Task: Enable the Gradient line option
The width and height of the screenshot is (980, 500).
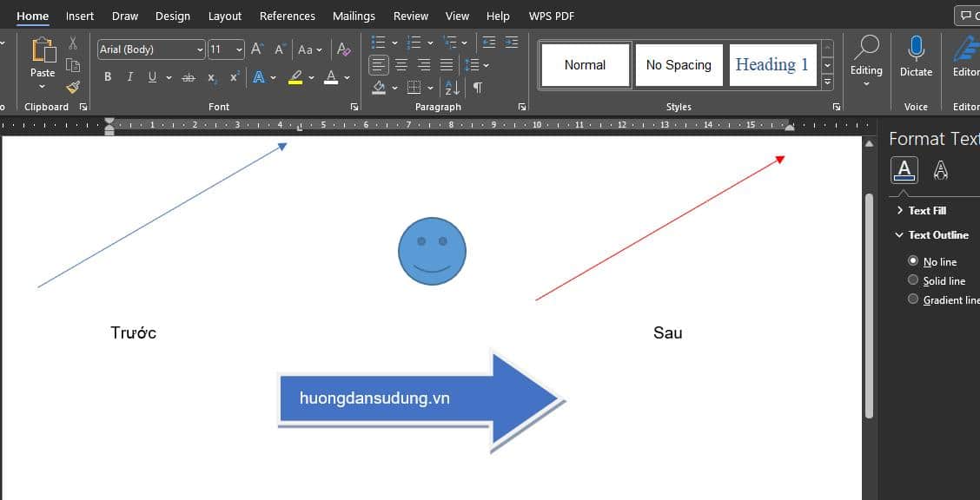Action: 913,299
